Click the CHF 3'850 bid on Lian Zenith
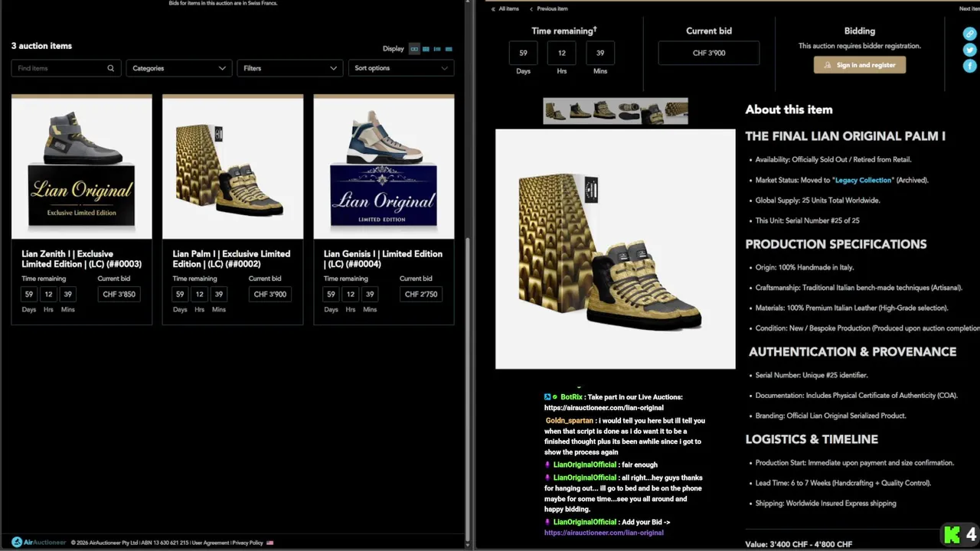This screenshot has height=551, width=980. [x=119, y=294]
